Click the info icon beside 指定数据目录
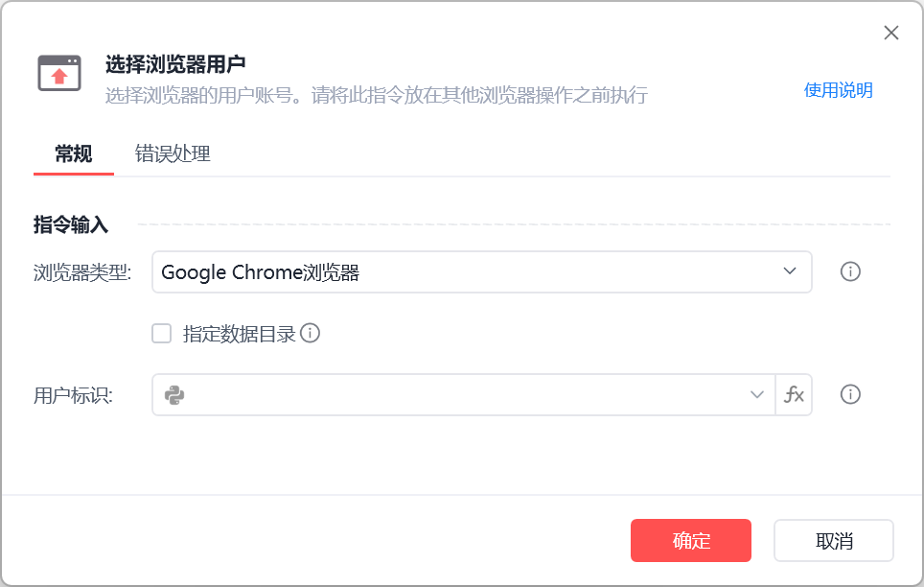924x587 pixels. [x=310, y=333]
